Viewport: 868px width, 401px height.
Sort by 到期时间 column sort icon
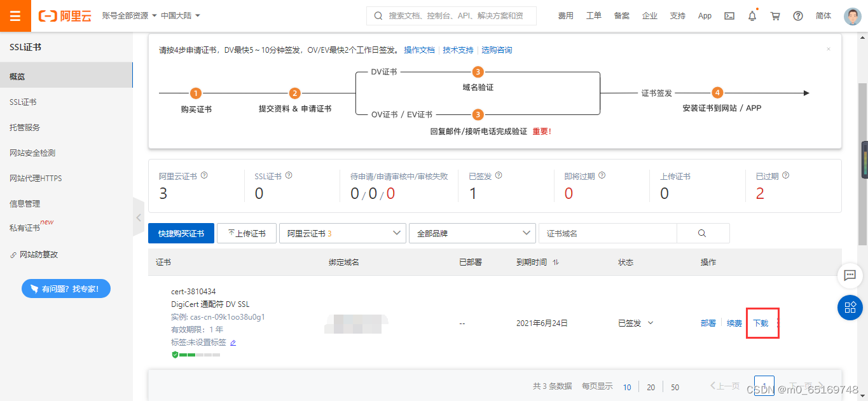coord(556,262)
